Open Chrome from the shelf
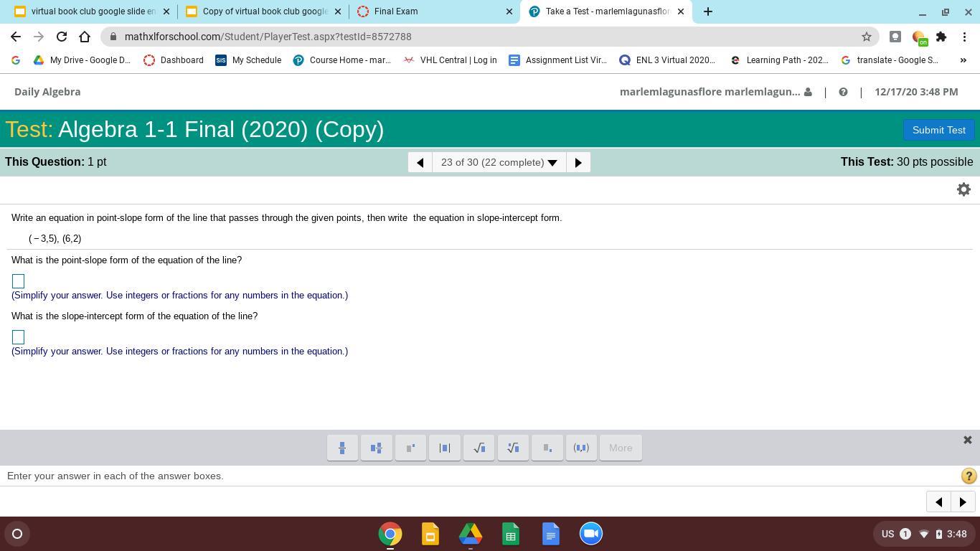 click(390, 534)
